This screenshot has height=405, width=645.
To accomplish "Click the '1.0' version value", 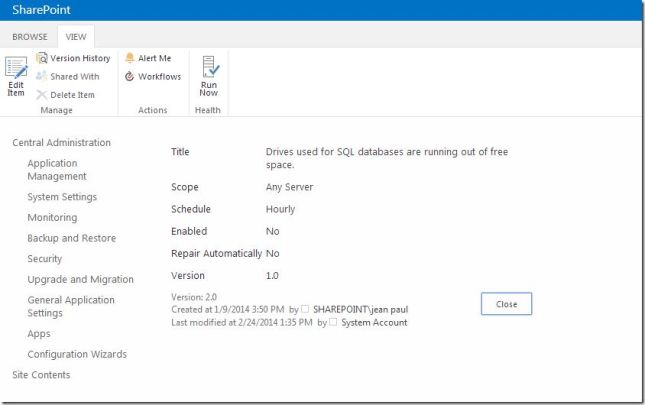I will coord(272,275).
